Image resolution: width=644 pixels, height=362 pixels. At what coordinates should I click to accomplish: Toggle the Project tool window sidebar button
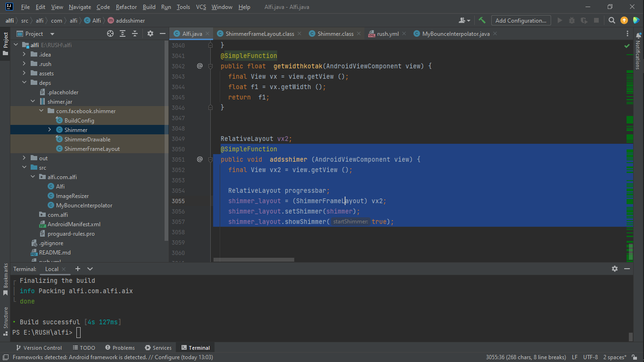(x=5, y=43)
